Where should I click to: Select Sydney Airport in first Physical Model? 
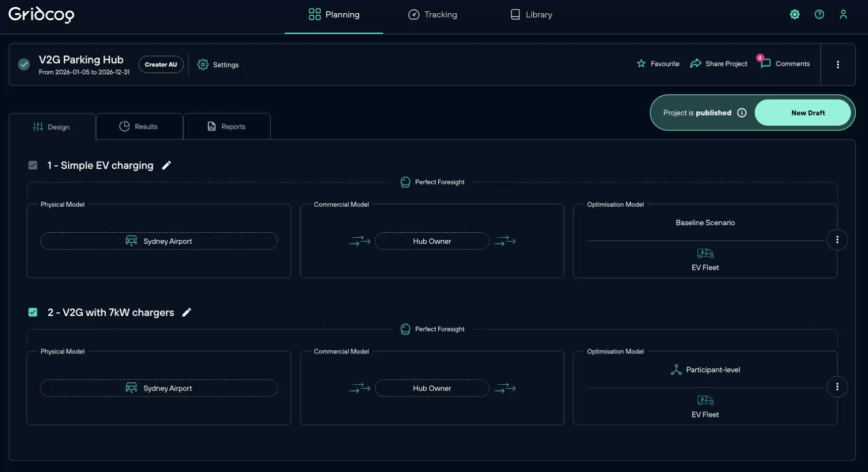[159, 241]
